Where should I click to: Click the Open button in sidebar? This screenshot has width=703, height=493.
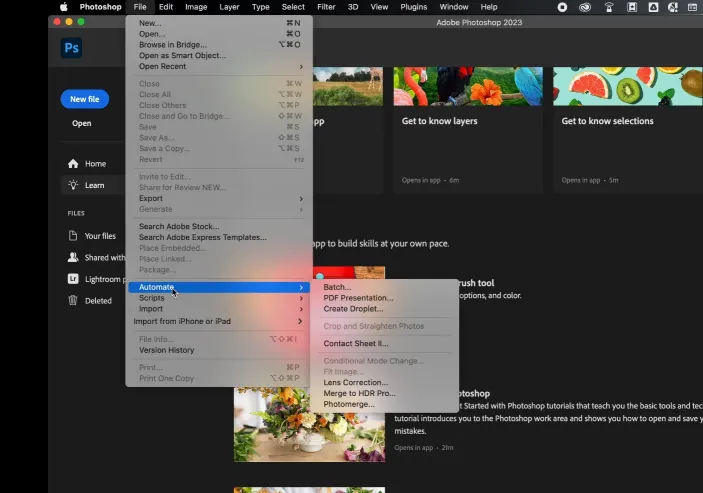[x=81, y=123]
